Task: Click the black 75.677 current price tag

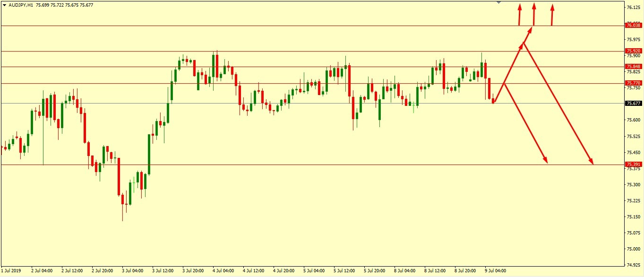Action: pos(633,104)
